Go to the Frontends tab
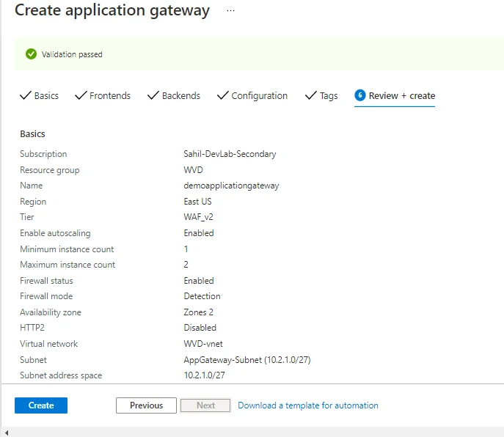 [103, 96]
